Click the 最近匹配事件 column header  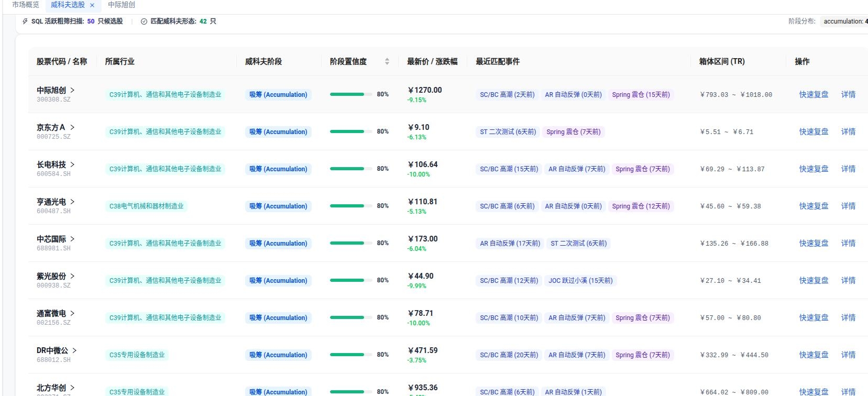coord(498,61)
